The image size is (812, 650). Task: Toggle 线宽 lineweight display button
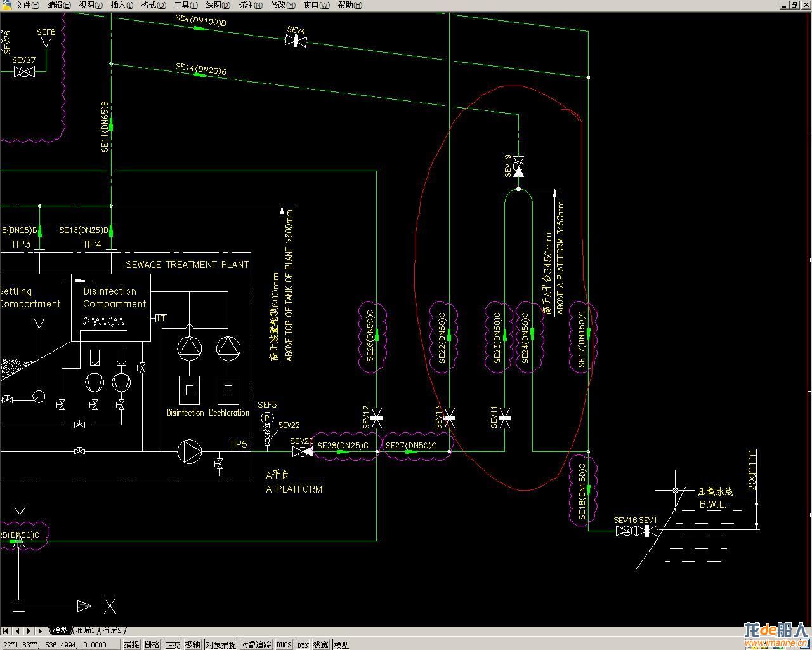[321, 644]
